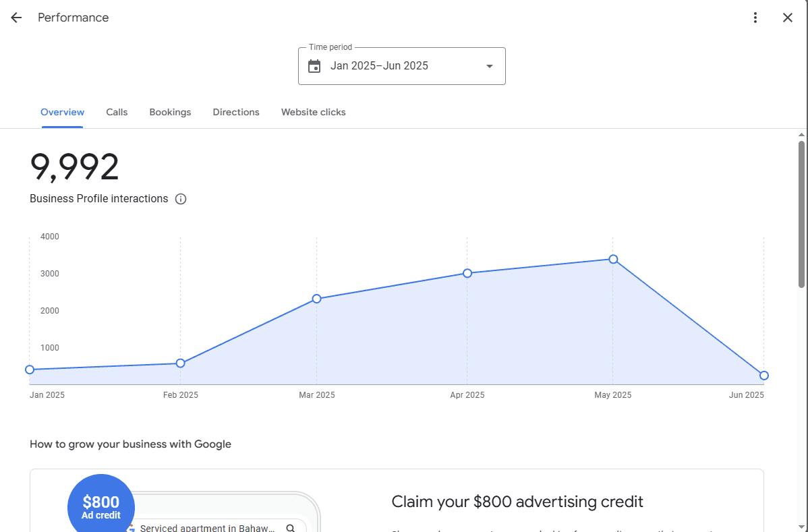View the Website clicks tab
The width and height of the screenshot is (808, 532).
tap(313, 112)
